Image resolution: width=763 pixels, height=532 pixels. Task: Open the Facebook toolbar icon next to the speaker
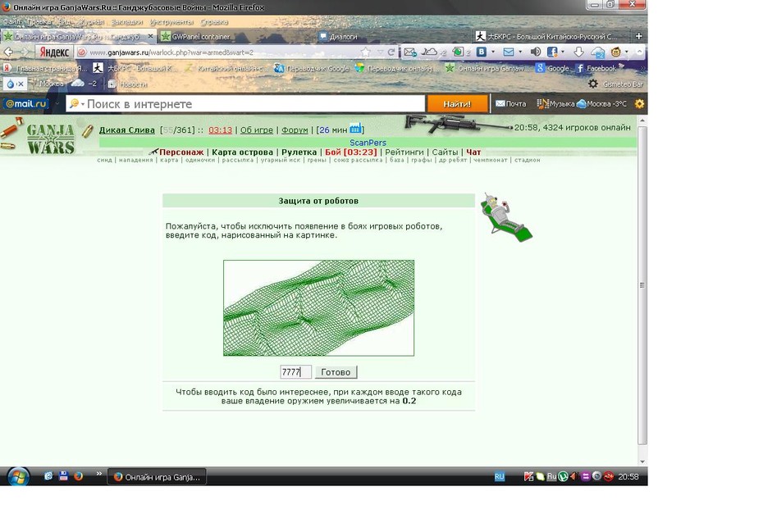(552, 52)
